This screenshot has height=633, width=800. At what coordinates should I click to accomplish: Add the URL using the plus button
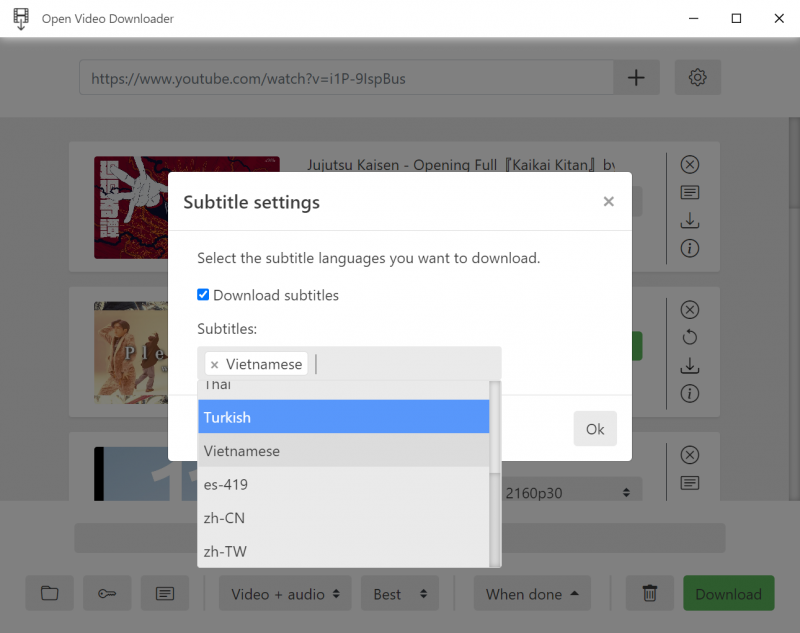[x=636, y=77]
